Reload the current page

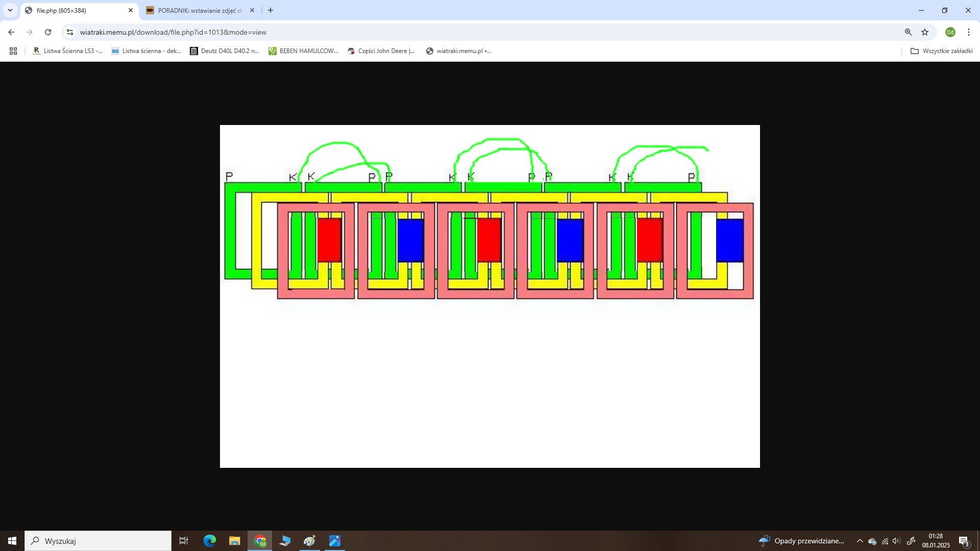coord(48,32)
